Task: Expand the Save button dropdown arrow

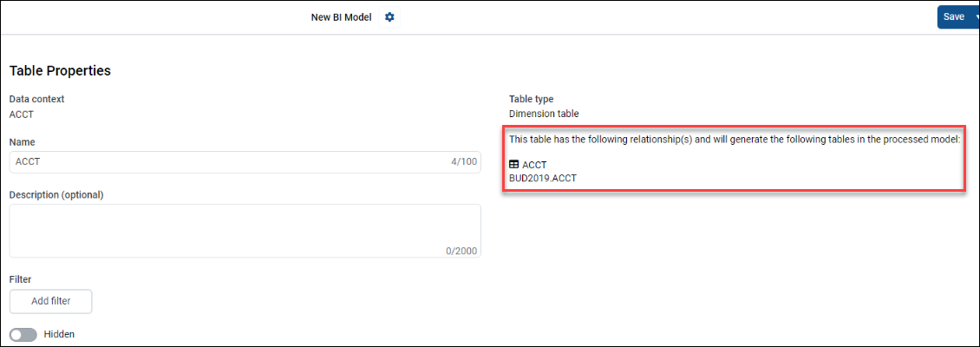Action: [977, 17]
